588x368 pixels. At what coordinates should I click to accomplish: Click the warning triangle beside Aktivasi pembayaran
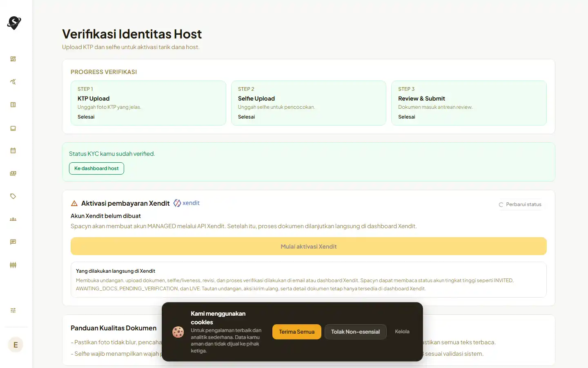(74, 203)
